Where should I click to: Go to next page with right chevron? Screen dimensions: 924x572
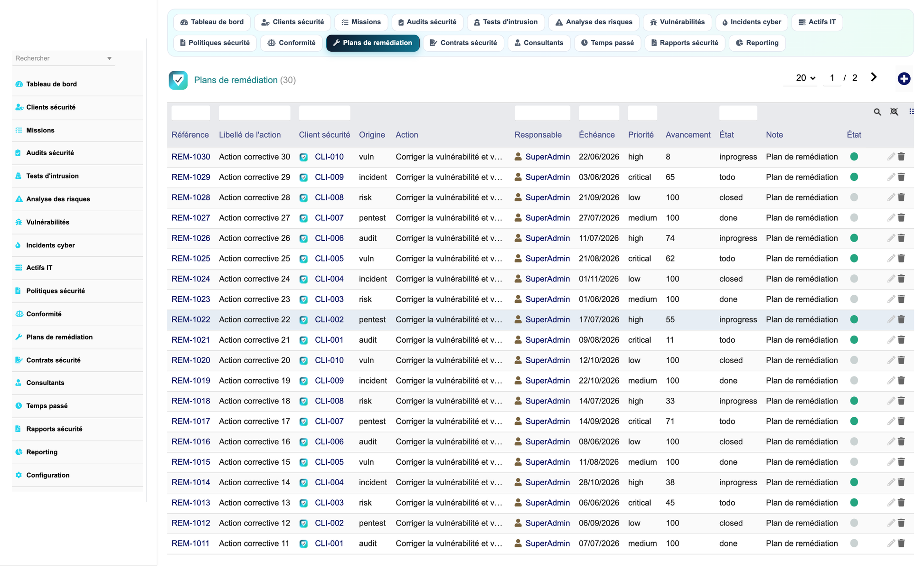click(874, 77)
